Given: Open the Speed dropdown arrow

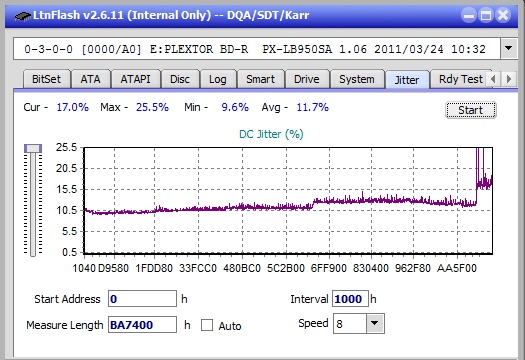Looking at the screenshot, I should coord(375,323).
